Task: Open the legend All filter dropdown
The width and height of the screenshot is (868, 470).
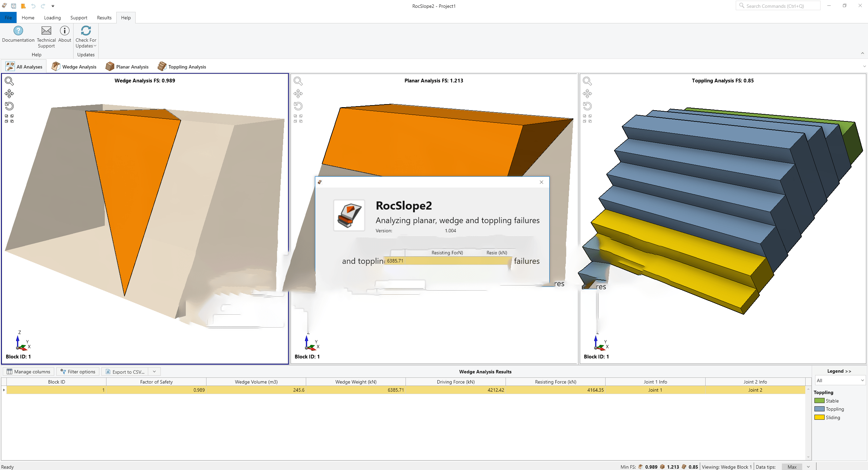Action: click(x=840, y=380)
